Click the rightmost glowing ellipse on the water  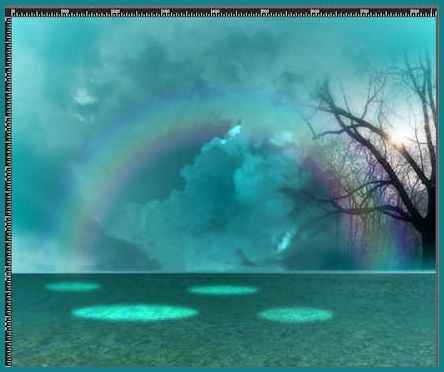coord(295,315)
